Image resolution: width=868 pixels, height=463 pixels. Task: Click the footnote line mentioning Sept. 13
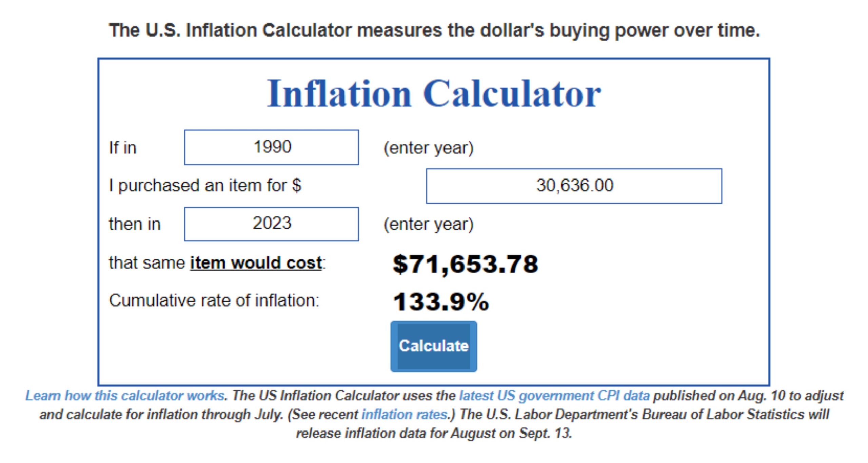tap(434, 434)
